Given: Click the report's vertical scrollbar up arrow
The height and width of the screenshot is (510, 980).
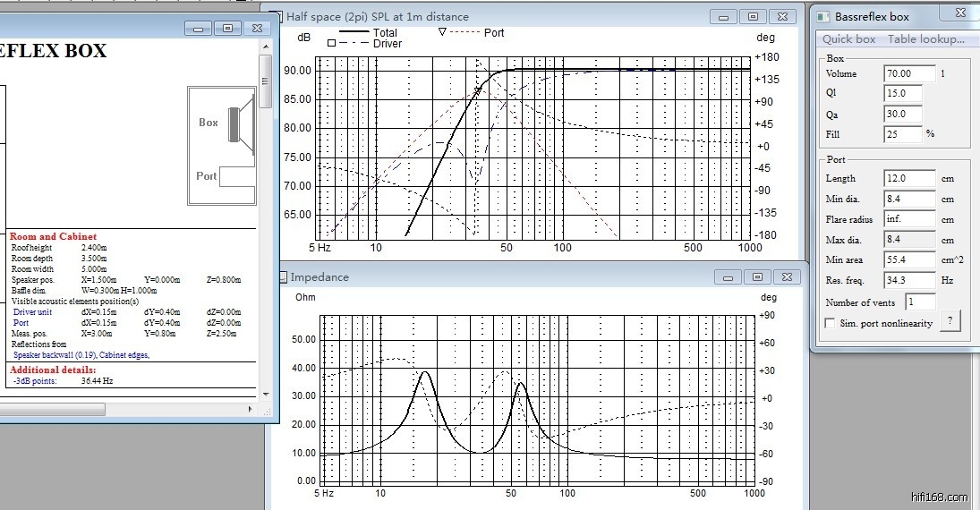Looking at the screenshot, I should pos(265,62).
